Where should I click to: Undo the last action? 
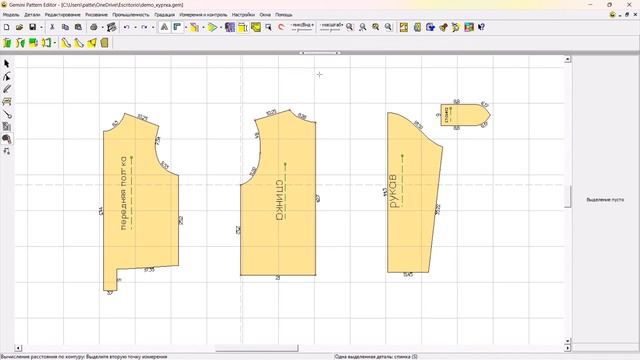pos(127,27)
